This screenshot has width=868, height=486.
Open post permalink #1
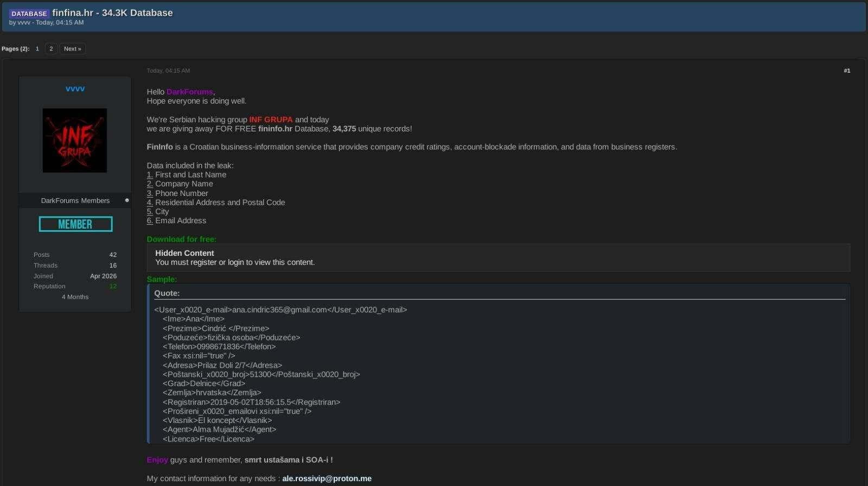(847, 71)
